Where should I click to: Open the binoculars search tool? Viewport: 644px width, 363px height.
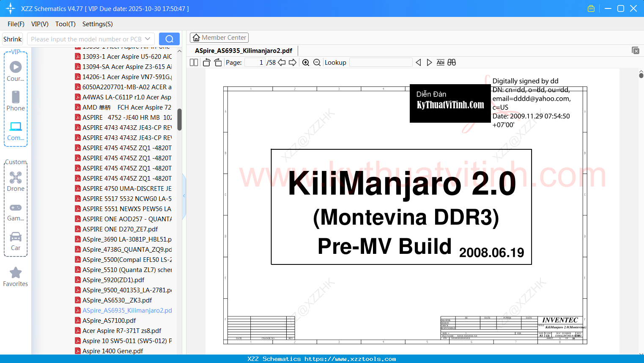tap(452, 63)
